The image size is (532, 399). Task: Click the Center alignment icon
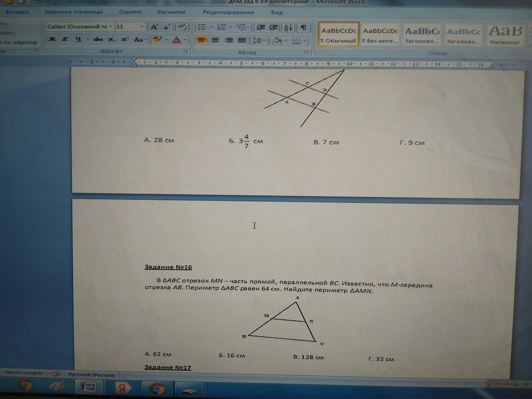[x=215, y=40]
